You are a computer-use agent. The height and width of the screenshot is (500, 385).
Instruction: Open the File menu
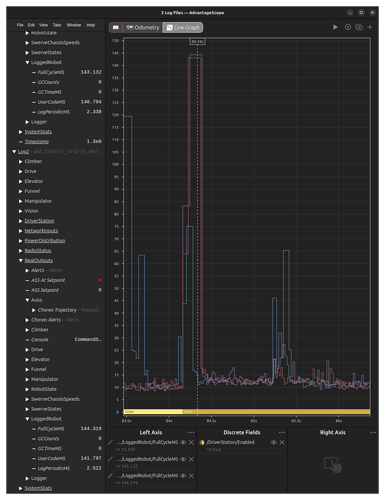pyautogui.click(x=20, y=25)
